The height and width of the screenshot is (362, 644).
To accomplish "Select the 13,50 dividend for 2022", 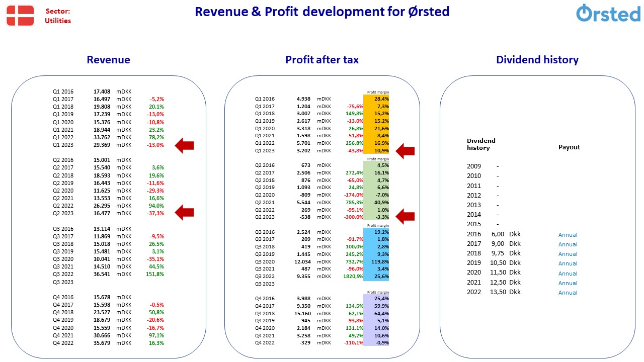I will (x=498, y=292).
